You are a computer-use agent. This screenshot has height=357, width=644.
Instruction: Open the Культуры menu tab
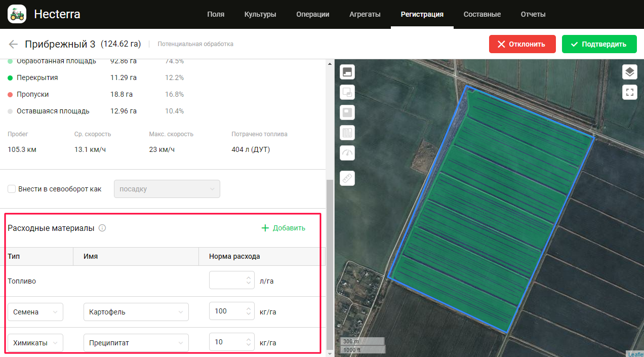point(260,14)
